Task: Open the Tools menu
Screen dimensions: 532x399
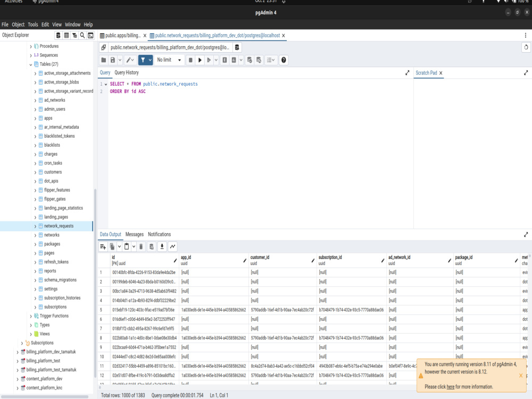Action: 33,24
